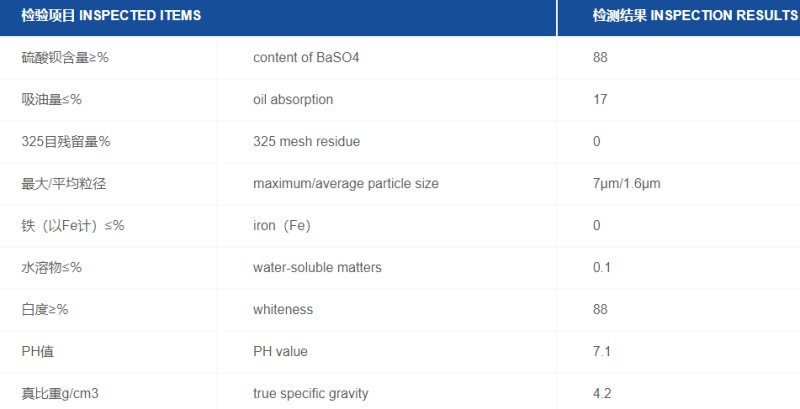Viewport: 800px width, 409px height.
Task: Select the 7μm/1.6μm result value
Action: 626,184
